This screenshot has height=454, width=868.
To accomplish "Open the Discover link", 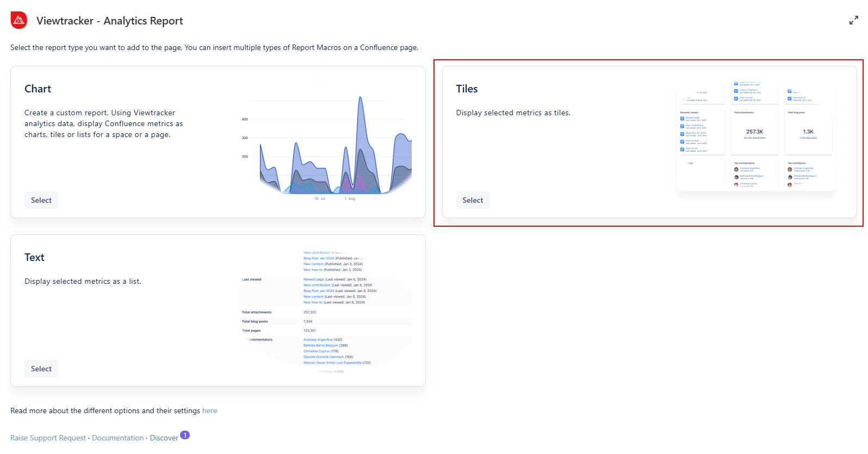I will pos(164,438).
